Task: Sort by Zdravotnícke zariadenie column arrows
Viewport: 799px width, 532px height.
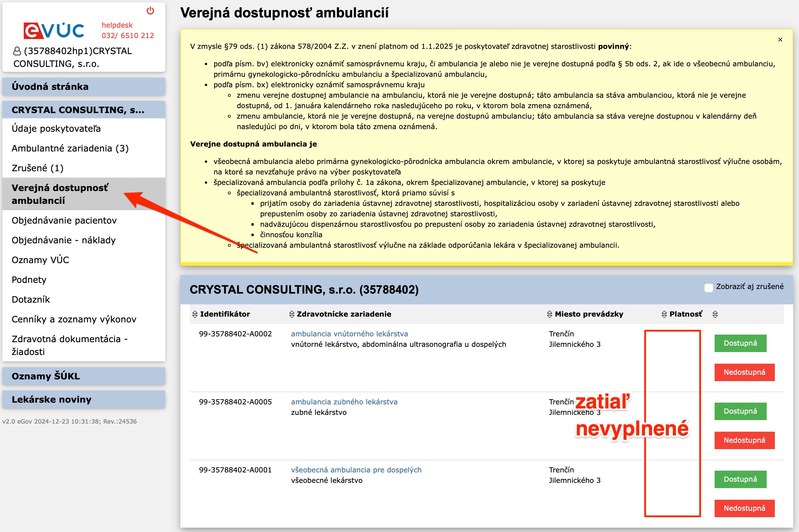Action: pyautogui.click(x=292, y=314)
